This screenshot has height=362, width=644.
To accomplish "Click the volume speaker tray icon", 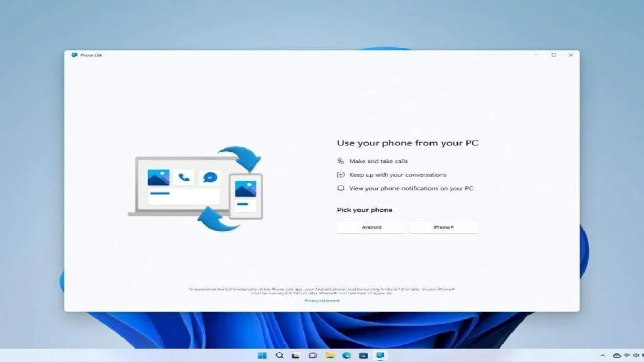I will click(x=637, y=356).
